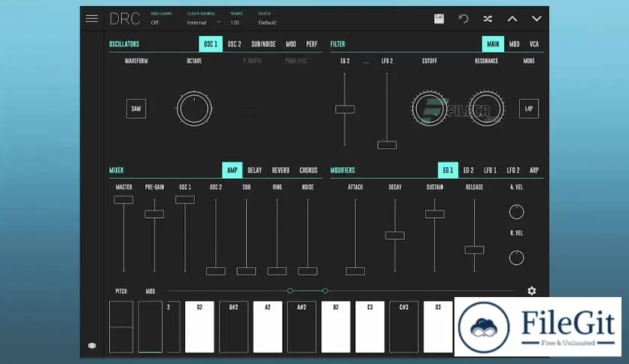The height and width of the screenshot is (364, 629).
Task: Open the hamburger menu
Action: pos(92,19)
